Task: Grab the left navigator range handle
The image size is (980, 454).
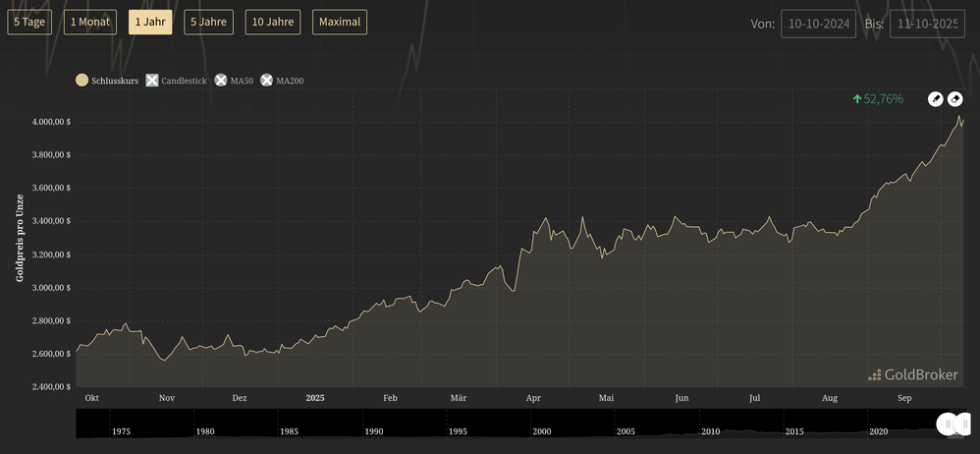Action: (x=949, y=424)
